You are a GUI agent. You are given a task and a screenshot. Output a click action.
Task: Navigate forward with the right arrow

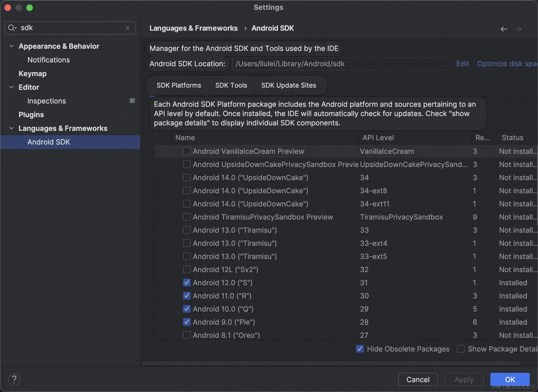tap(518, 29)
